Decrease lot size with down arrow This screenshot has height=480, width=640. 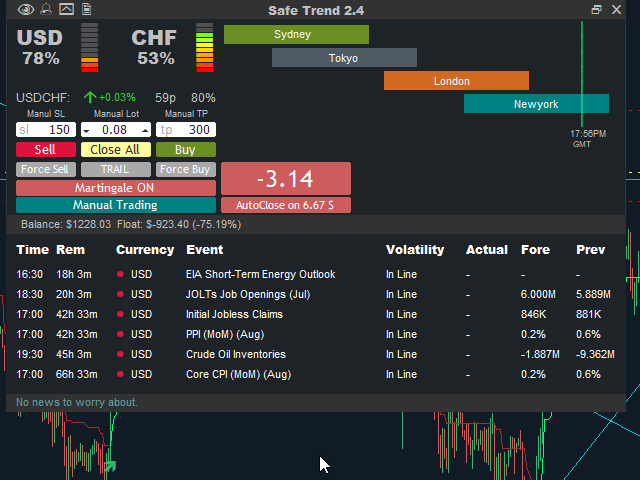(x=86, y=131)
